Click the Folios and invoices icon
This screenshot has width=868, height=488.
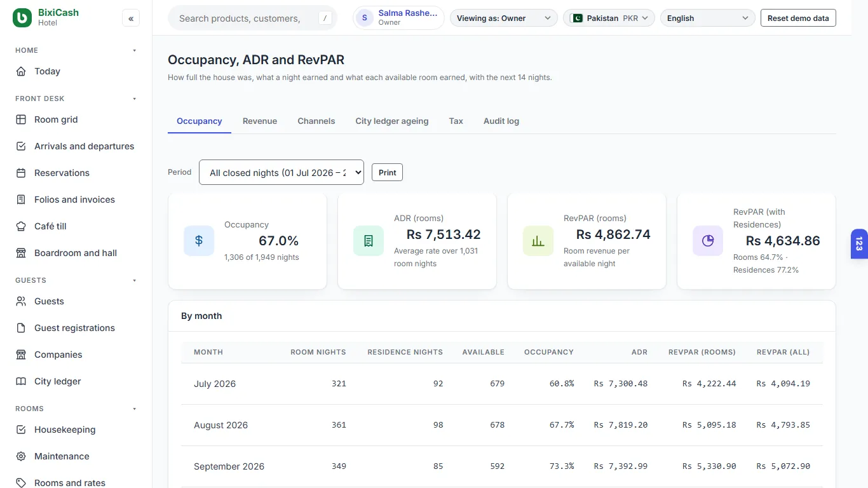click(x=21, y=200)
